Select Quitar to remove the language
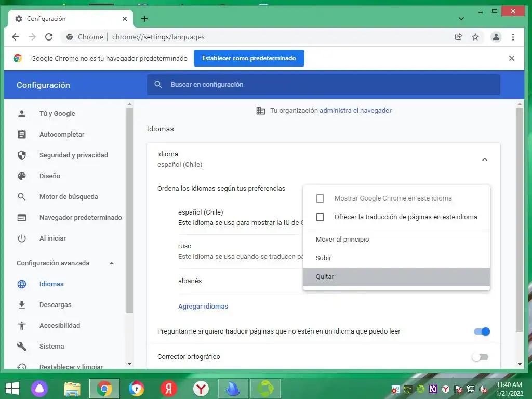Viewport: 532px width, 399px height. click(396, 277)
